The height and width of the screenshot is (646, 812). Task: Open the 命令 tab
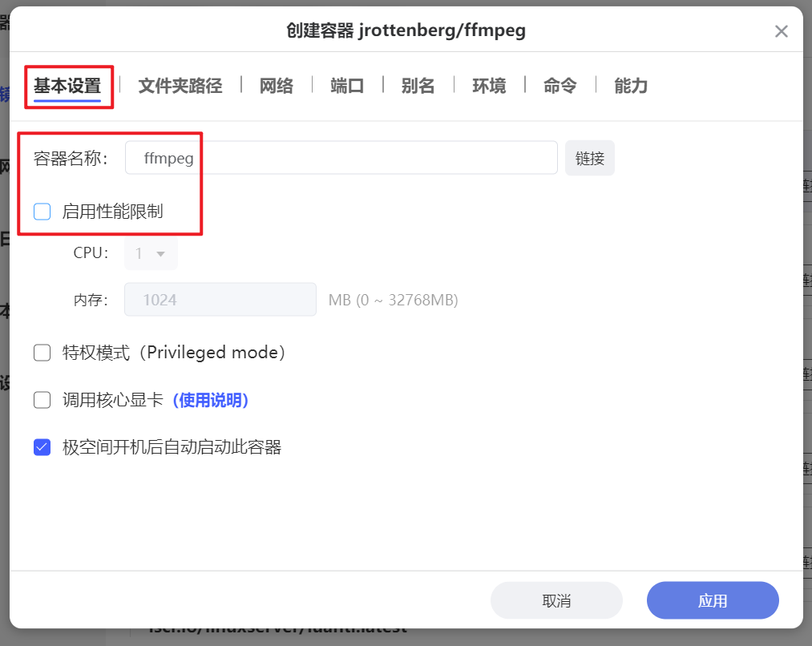pos(560,86)
